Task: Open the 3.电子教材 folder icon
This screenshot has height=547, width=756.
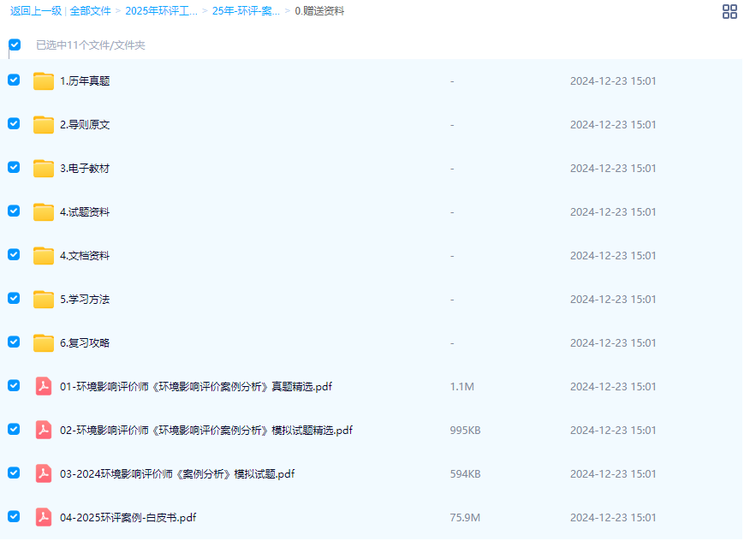Action: pos(44,168)
